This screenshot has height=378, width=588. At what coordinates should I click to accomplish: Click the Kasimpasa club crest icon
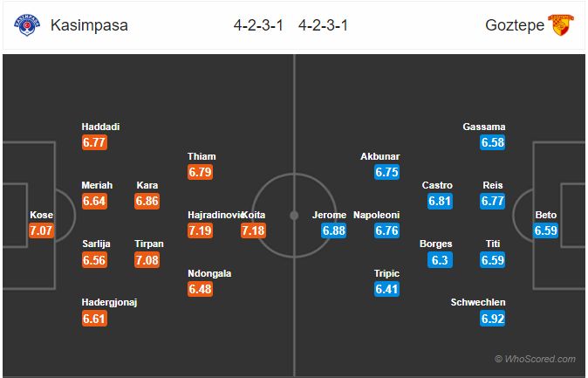[x=27, y=25]
